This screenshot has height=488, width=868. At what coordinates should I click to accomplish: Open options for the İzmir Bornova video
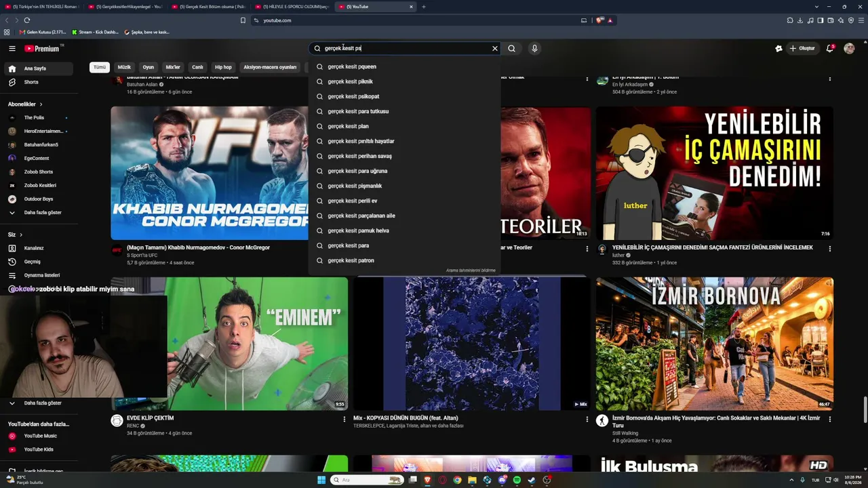click(829, 420)
